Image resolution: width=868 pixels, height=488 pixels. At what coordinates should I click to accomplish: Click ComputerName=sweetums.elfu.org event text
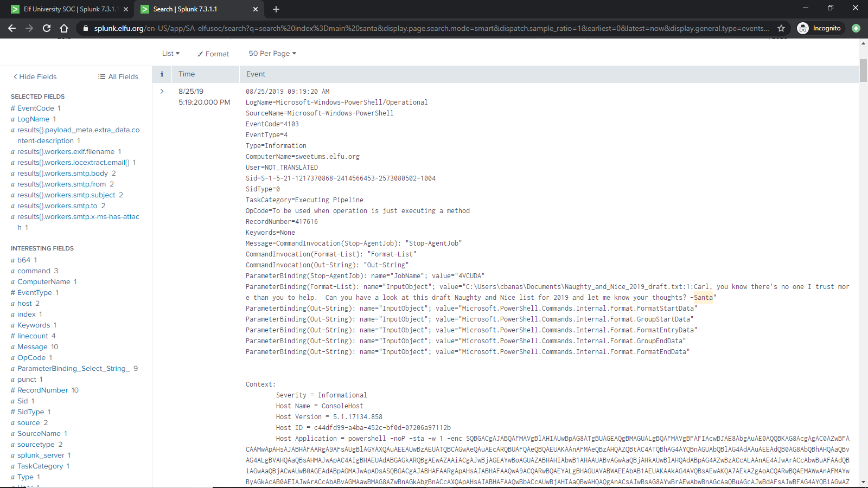(x=303, y=157)
